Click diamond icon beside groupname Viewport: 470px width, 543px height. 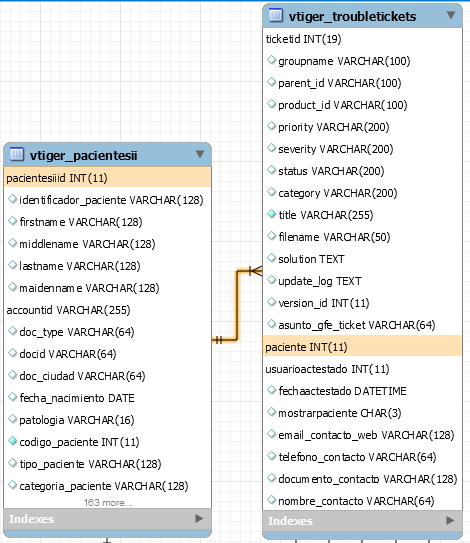272,60
